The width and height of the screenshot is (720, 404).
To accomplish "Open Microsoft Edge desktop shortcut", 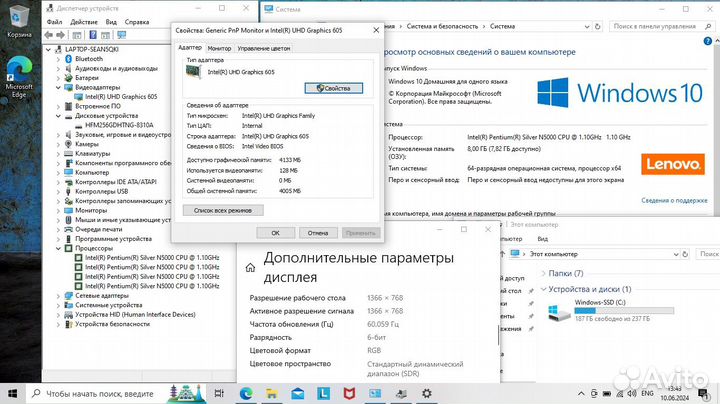I will [19, 78].
